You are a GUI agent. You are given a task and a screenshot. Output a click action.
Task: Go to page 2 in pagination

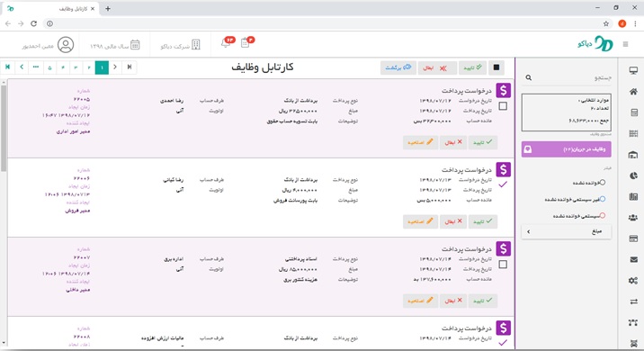point(89,67)
